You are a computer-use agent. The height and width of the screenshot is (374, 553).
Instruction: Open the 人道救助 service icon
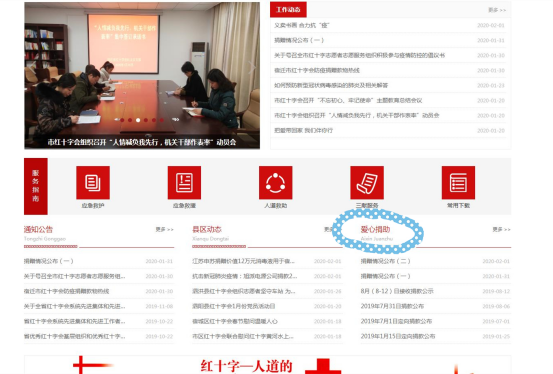[275, 183]
